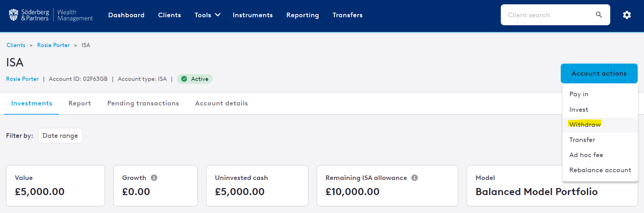Screen dimensions: 644x213
Task: Open Reporting in the top navigation
Action: click(x=302, y=15)
